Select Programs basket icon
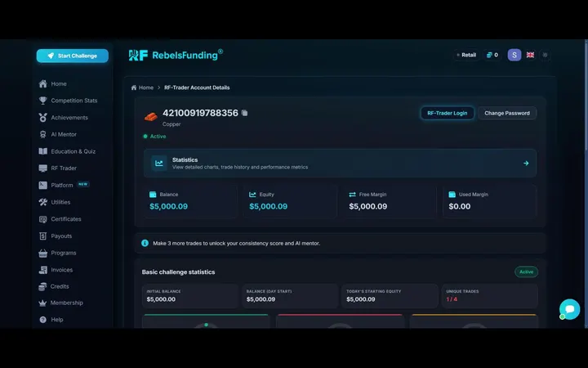 [x=43, y=253]
